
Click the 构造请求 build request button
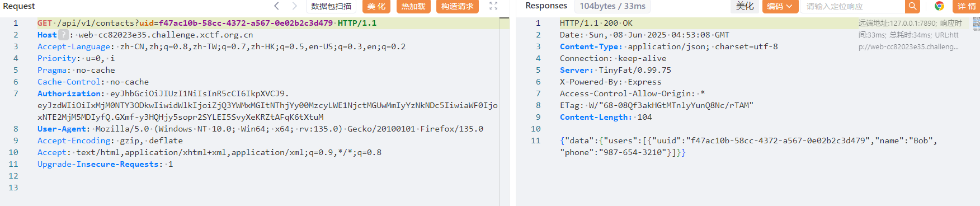(457, 6)
